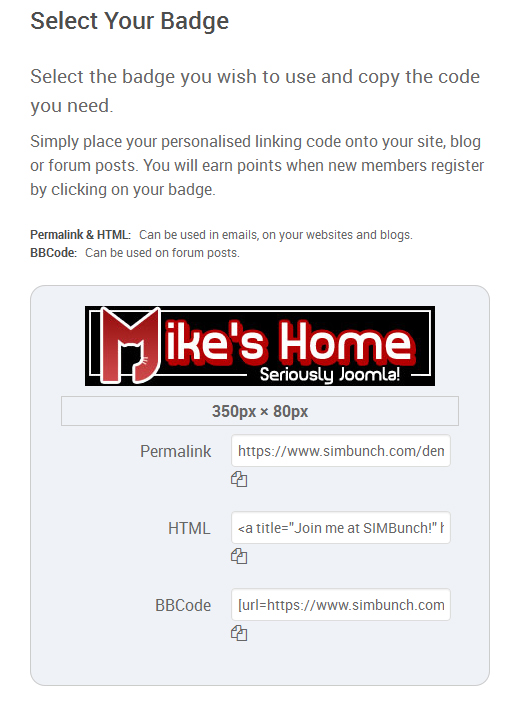This screenshot has height=701, width=519.
Task: Copy the BBCode using its clipboard icon
Action: tap(239, 633)
